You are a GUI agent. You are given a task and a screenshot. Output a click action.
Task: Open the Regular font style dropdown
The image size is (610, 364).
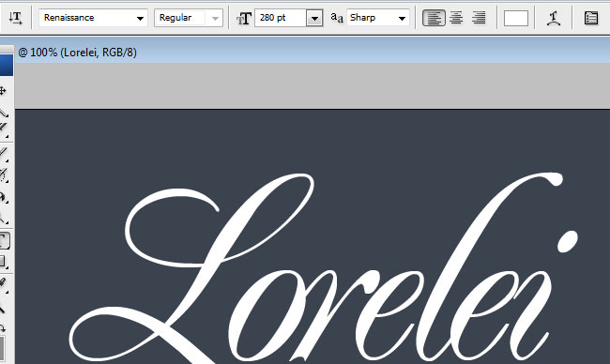[189, 18]
